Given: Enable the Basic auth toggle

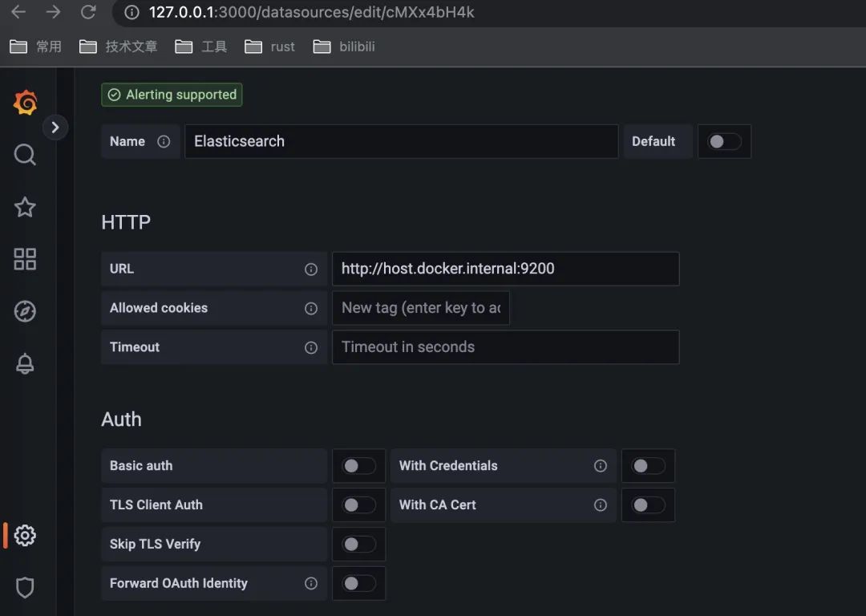Looking at the screenshot, I should (x=358, y=466).
